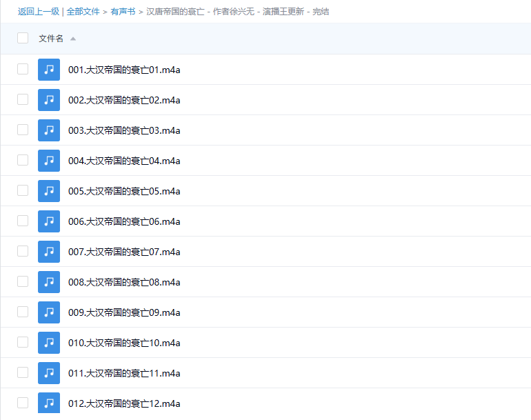Check the box for 011.大汉帝国的衰亡11.m4a
531x420 pixels.
tap(23, 372)
